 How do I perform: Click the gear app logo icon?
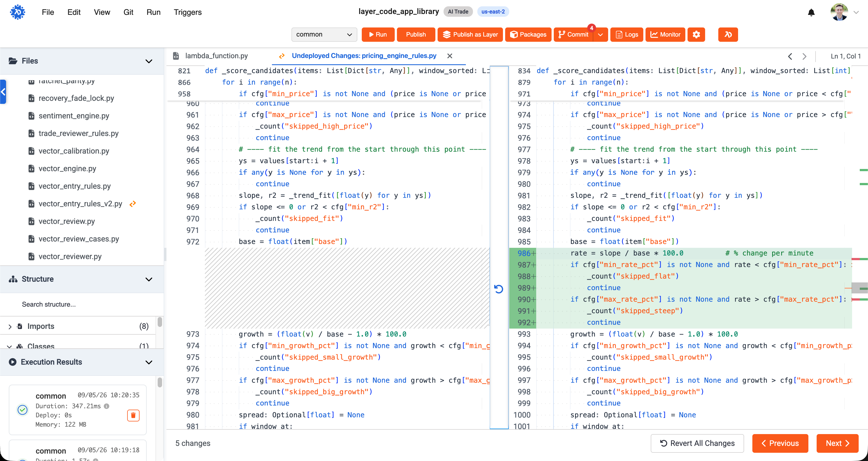(18, 12)
